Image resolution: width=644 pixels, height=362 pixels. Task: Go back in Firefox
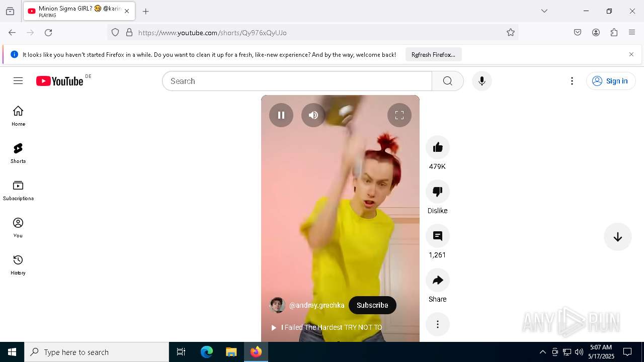[12, 33]
